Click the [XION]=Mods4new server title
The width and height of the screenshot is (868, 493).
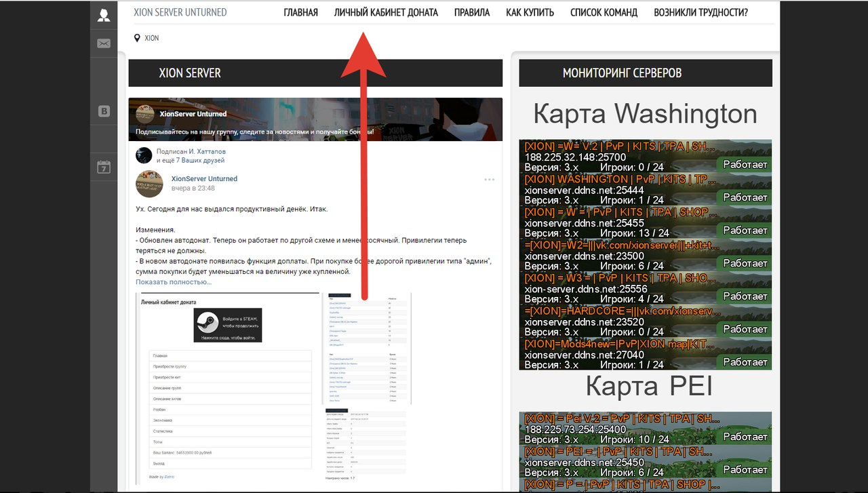tap(620, 344)
